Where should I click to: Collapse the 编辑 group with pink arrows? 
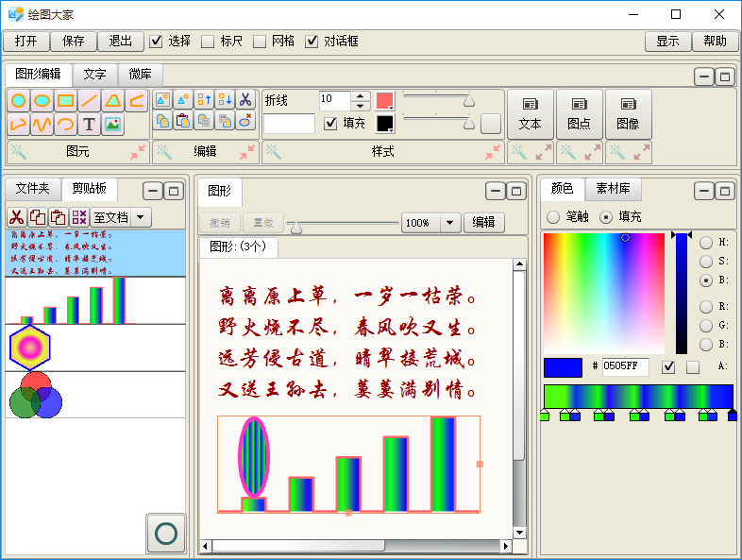click(247, 151)
